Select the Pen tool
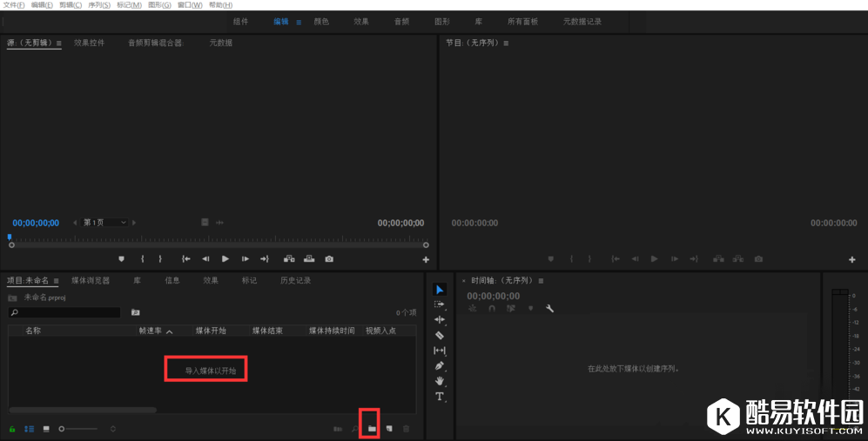The image size is (868, 441). [x=440, y=365]
